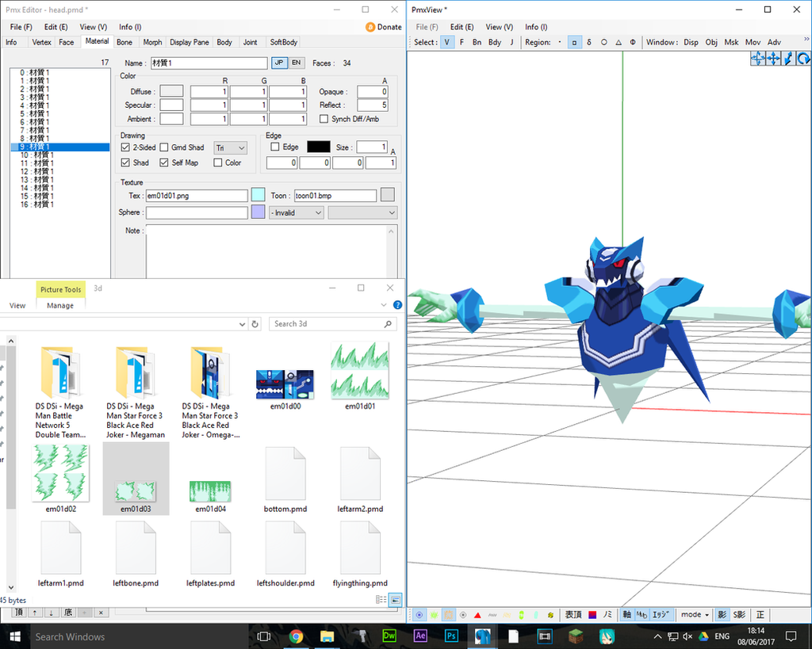This screenshot has width=812, height=649.
Task: Click the Explorer help question mark icon
Action: [x=397, y=305]
